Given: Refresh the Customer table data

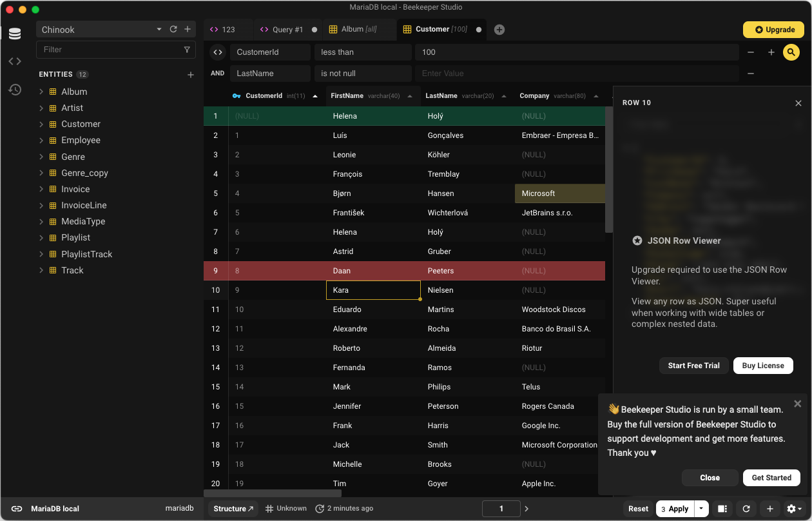Looking at the screenshot, I should click(746, 508).
